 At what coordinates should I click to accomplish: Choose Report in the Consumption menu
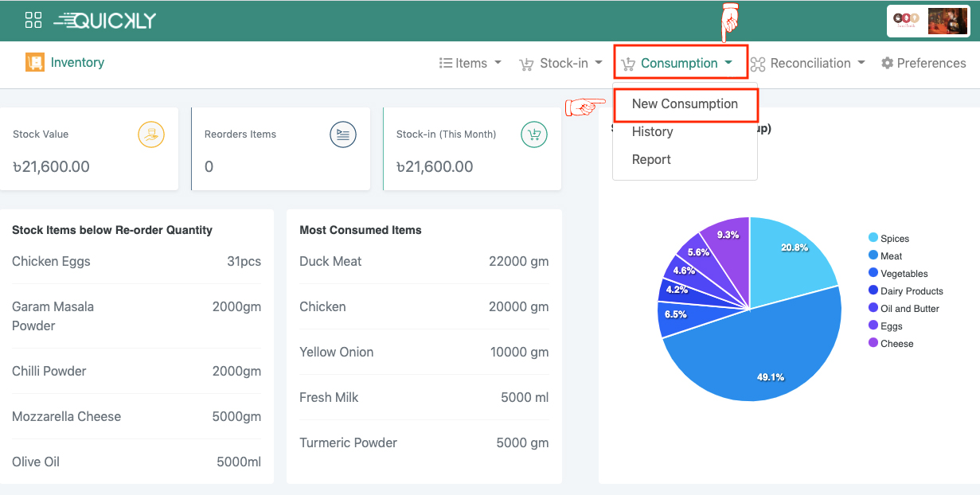[x=651, y=160]
